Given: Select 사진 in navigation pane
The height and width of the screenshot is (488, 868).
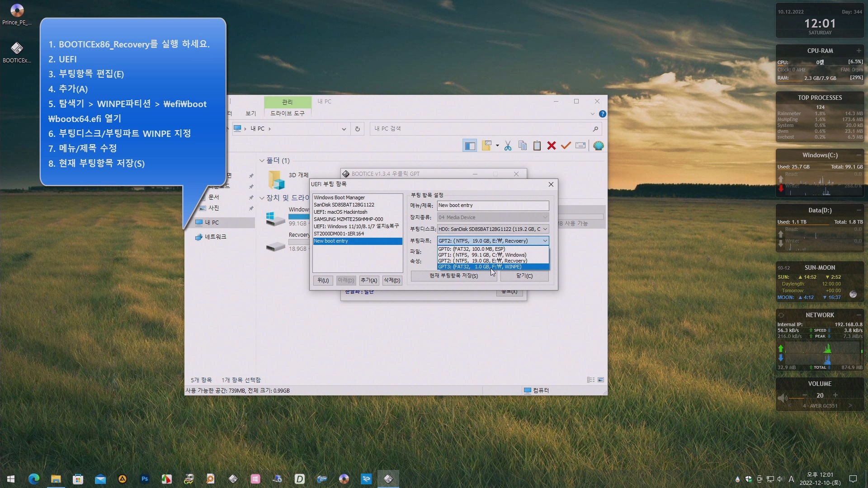Looking at the screenshot, I should pyautogui.click(x=213, y=208).
